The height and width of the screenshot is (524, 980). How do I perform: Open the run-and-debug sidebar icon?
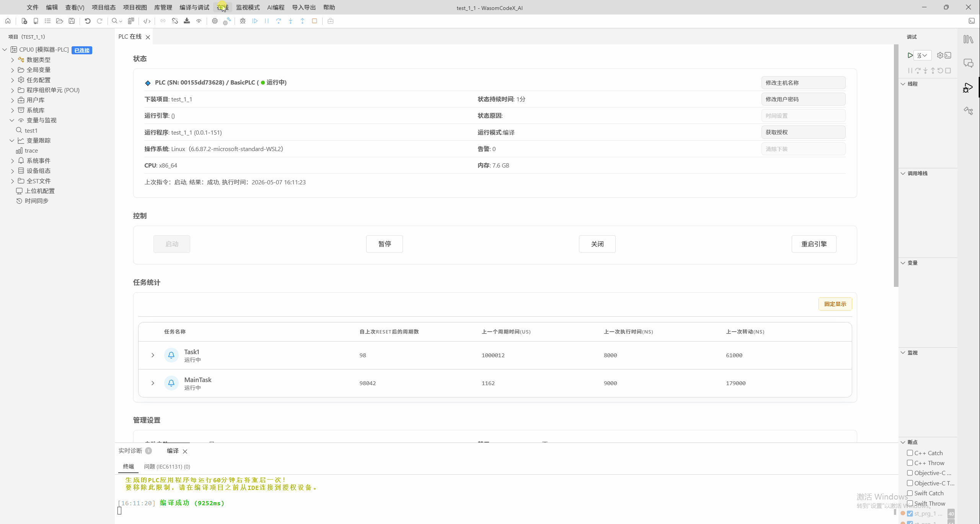click(969, 88)
